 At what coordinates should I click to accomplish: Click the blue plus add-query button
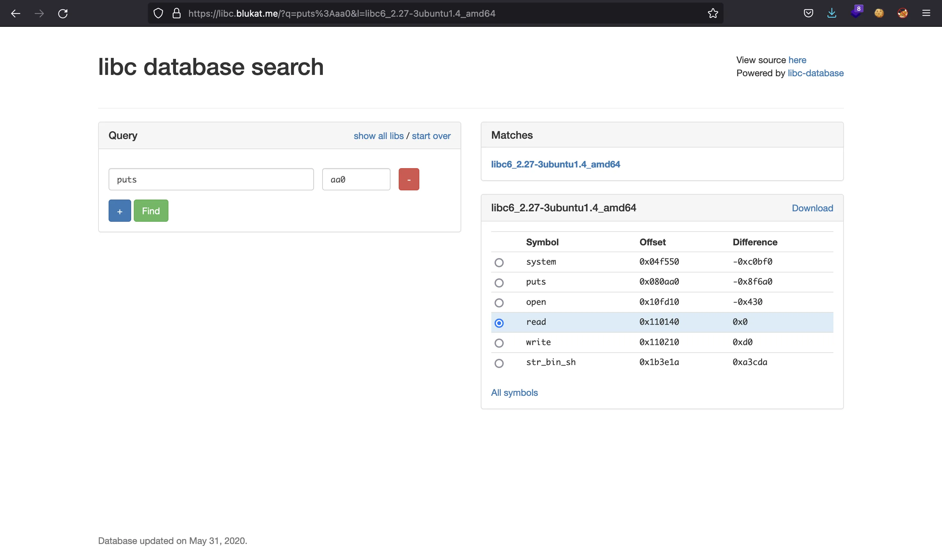[120, 211]
